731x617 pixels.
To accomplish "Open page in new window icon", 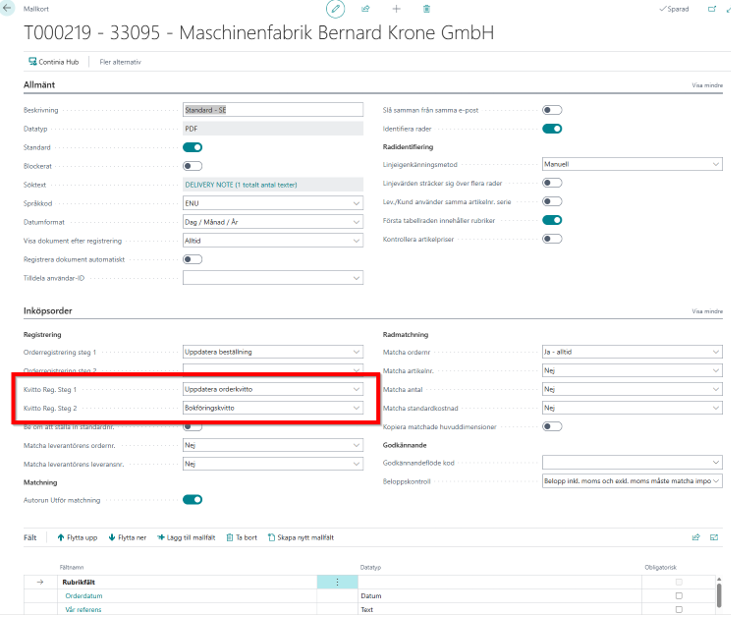I will [712, 9].
